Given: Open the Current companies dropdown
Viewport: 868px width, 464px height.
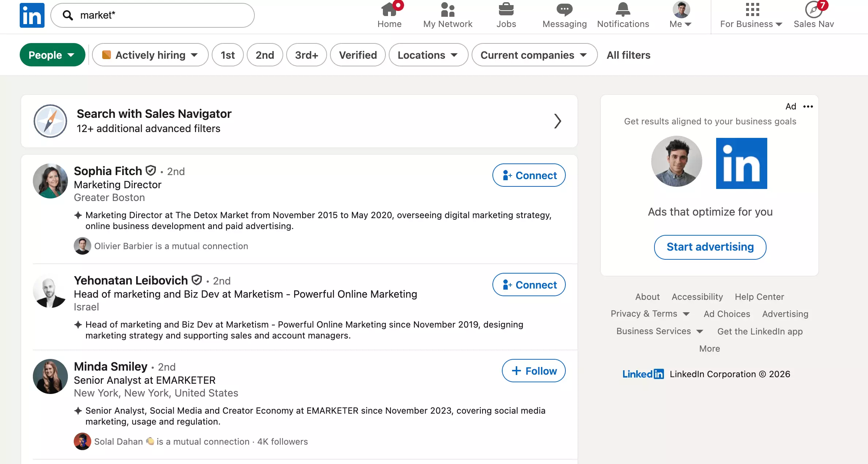Looking at the screenshot, I should click(x=534, y=55).
